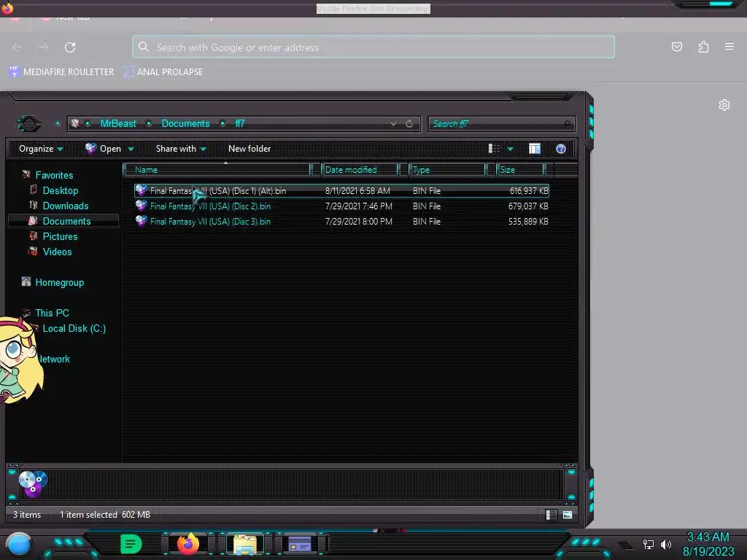This screenshot has height=560, width=747.
Task: Open the green notes app on taskbar
Action: click(131, 544)
